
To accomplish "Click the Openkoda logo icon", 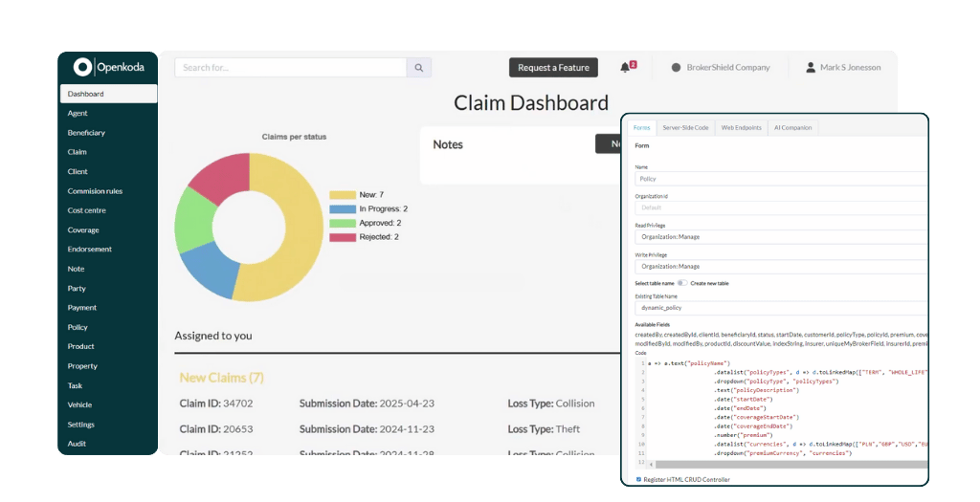I will click(x=83, y=67).
